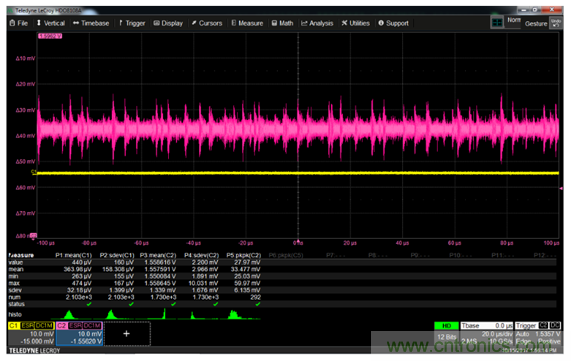Open the Timebase menu
The height and width of the screenshot is (361, 571).
pos(91,23)
